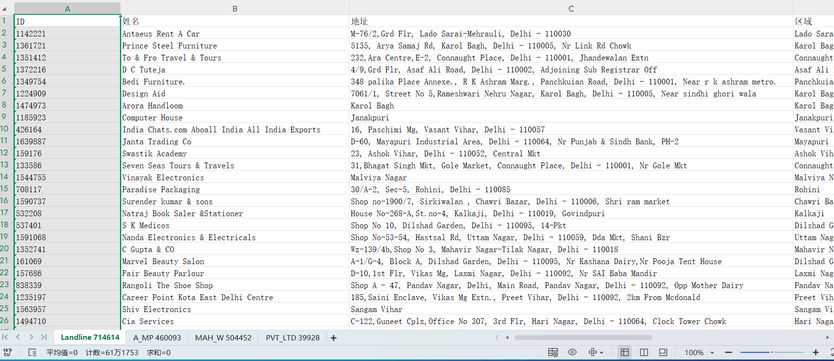
Task: Click the zoom out minus button
Action: pyautogui.click(x=729, y=352)
